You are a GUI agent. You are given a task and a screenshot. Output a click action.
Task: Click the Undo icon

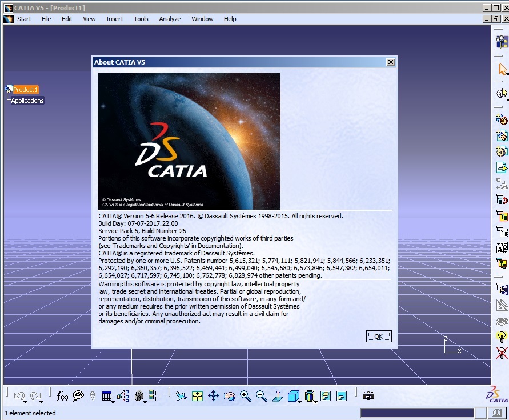click(19, 395)
